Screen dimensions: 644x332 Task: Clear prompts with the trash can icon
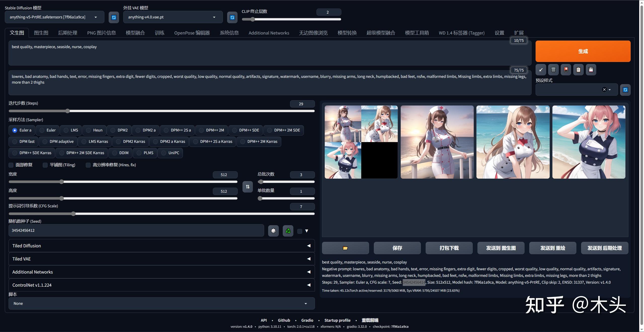[x=553, y=70]
